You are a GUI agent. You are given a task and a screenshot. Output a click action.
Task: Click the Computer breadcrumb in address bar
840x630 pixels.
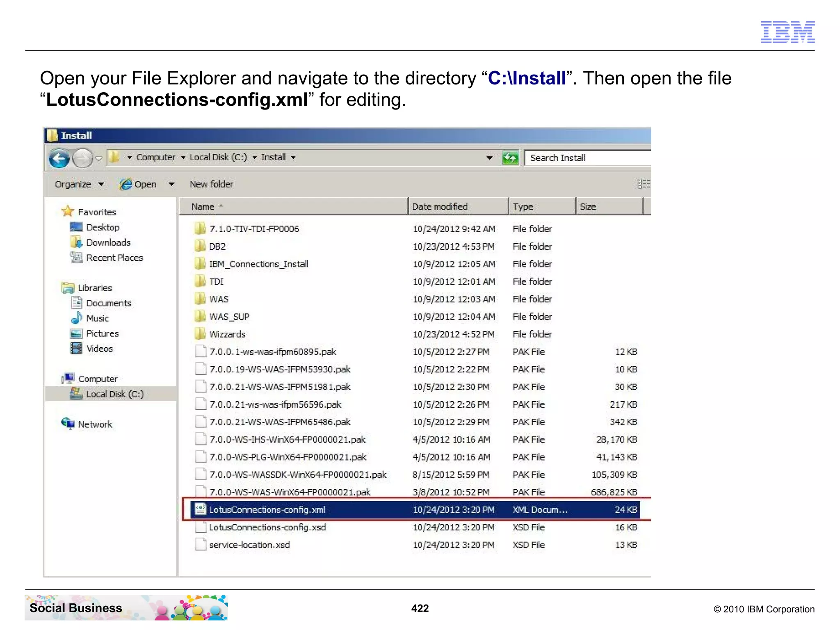click(x=155, y=157)
